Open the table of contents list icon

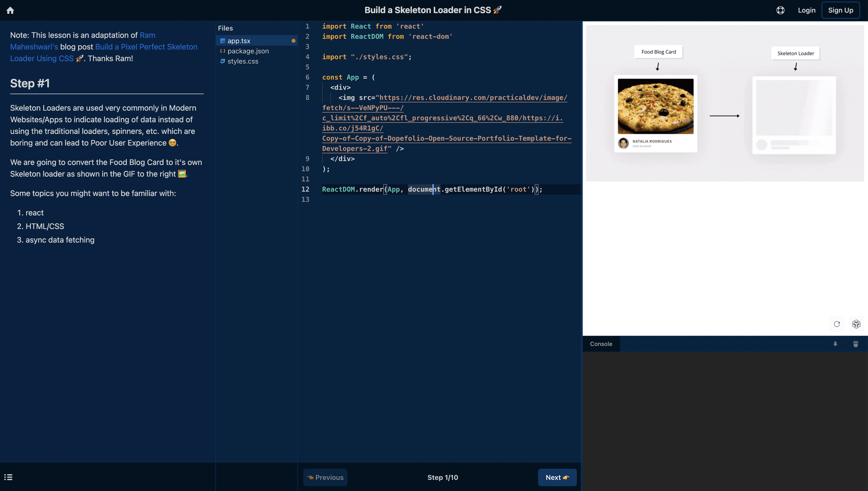[x=8, y=477]
